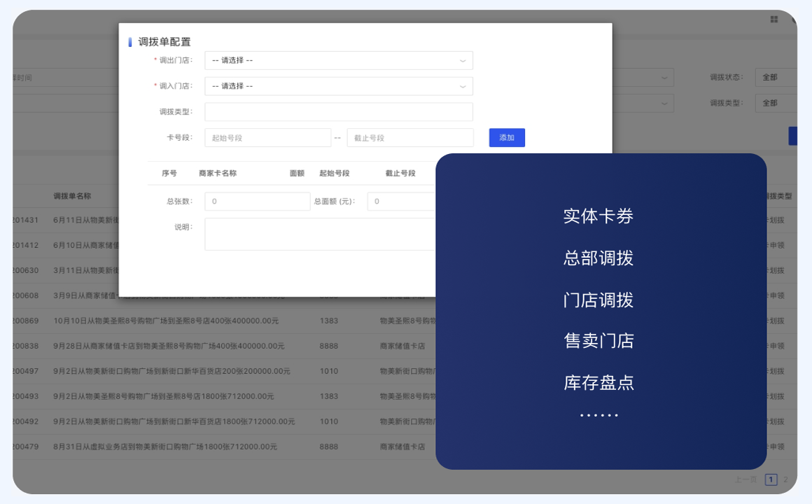
Task: Choose 售卖门店 from the dark panel
Action: (598, 341)
